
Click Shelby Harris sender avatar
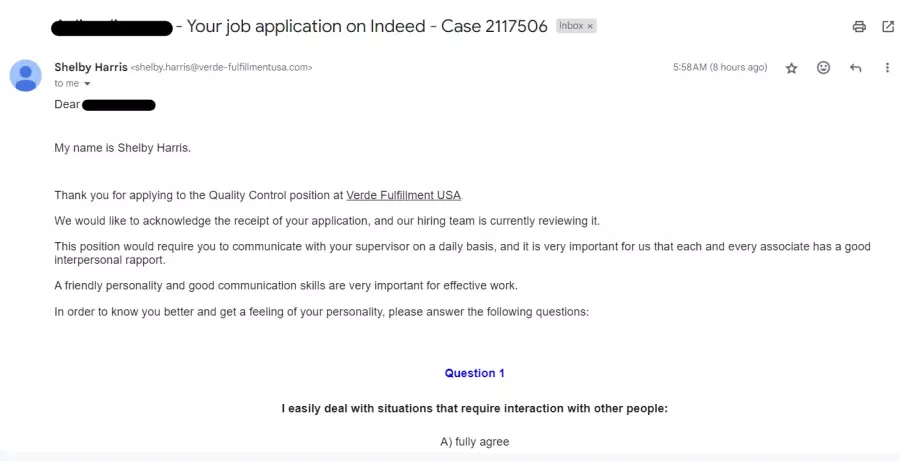point(26,75)
